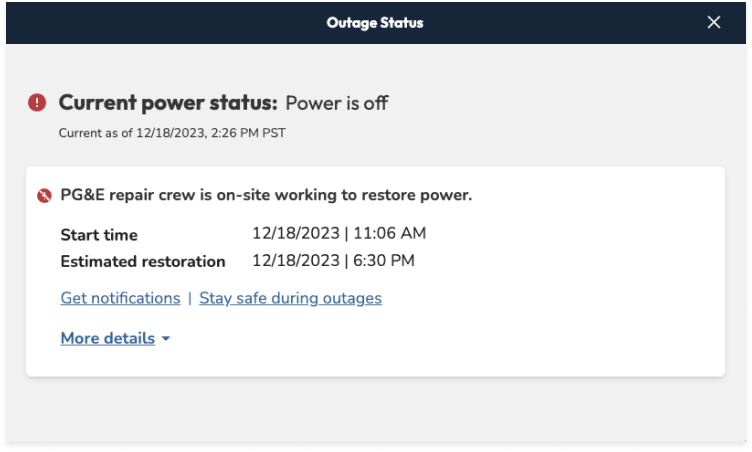Click the PG&E repair crew on-site message
Image resolution: width=752 pixels, height=452 pixels.
click(x=266, y=195)
